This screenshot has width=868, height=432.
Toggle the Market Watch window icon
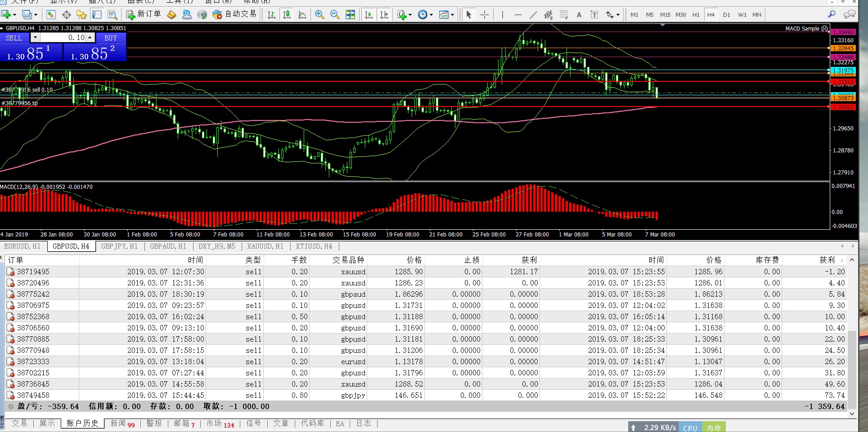(x=51, y=14)
